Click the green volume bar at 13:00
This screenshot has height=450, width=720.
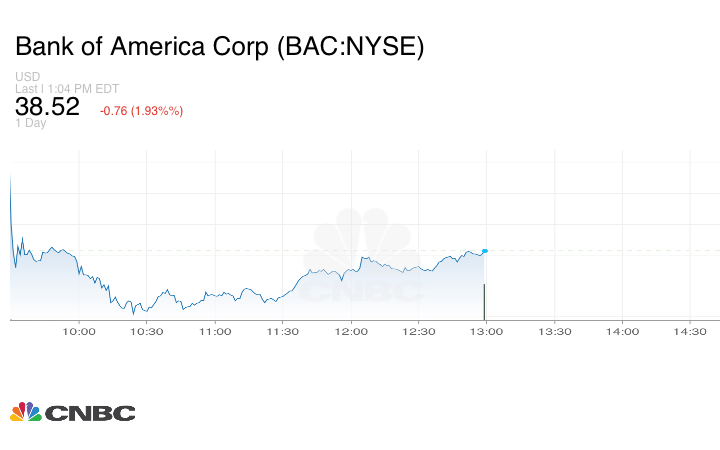click(x=485, y=301)
